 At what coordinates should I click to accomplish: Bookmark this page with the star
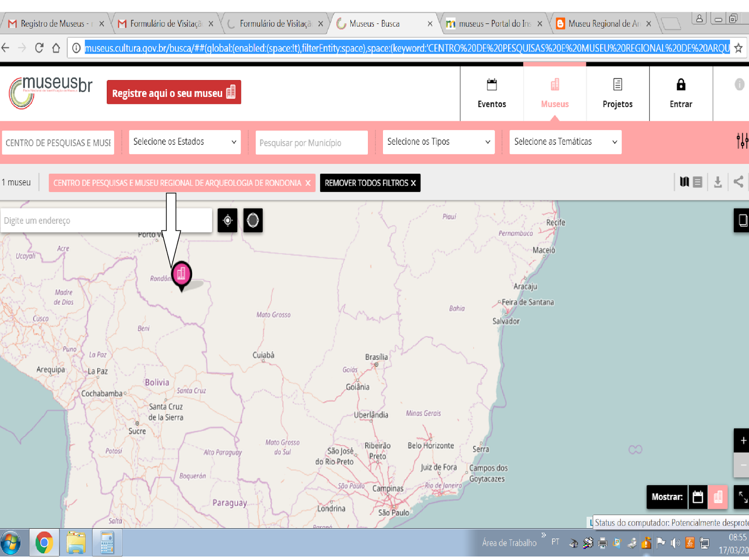(738, 48)
